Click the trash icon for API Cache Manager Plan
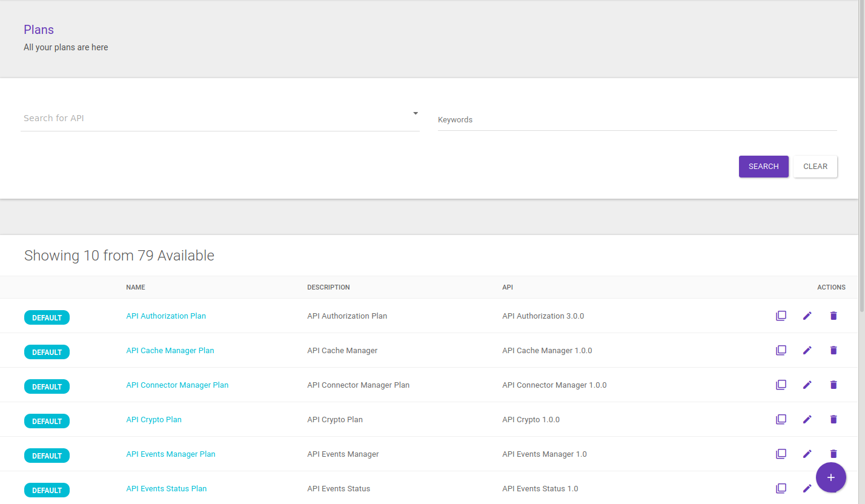The width and height of the screenshot is (865, 504). 834,350
